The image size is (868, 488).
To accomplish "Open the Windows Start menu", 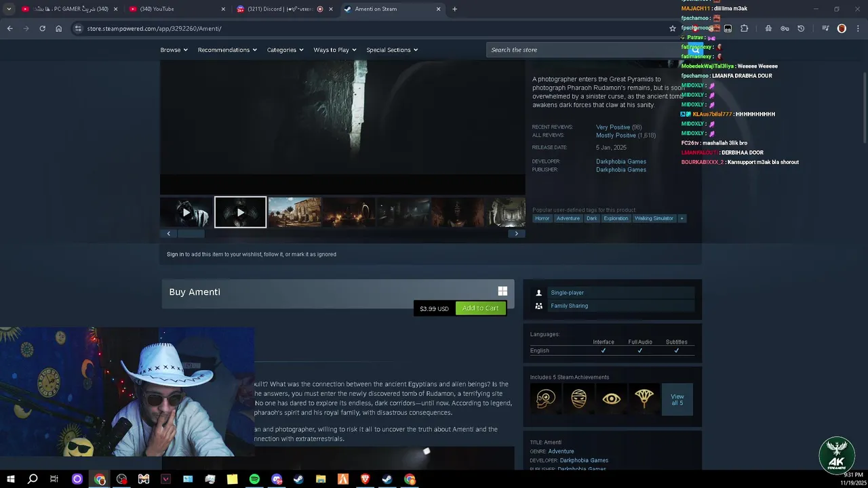I will coord(10,479).
